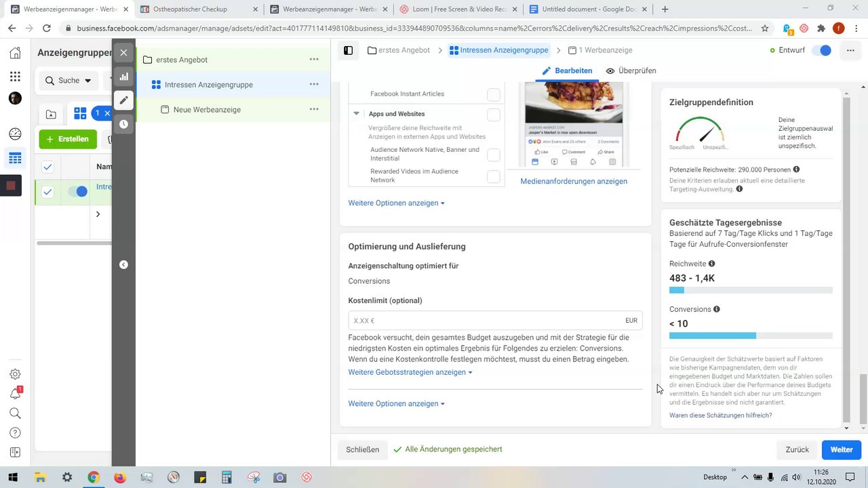Select Neue Werbeanzeige in the tree
Image resolution: width=868 pixels, height=488 pixels.
[x=207, y=110]
